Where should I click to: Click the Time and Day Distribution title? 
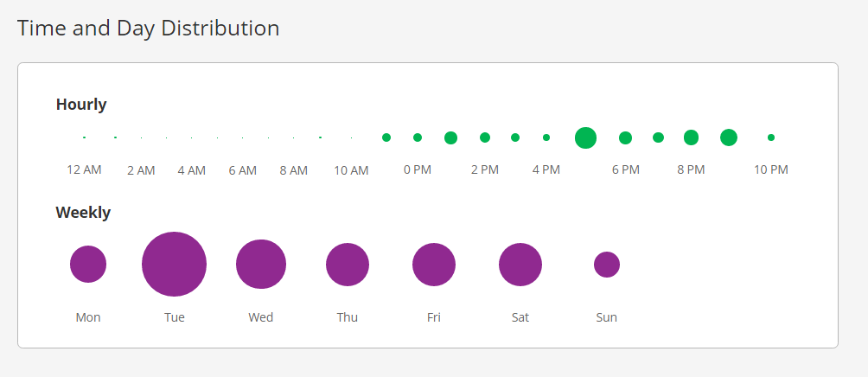click(148, 28)
